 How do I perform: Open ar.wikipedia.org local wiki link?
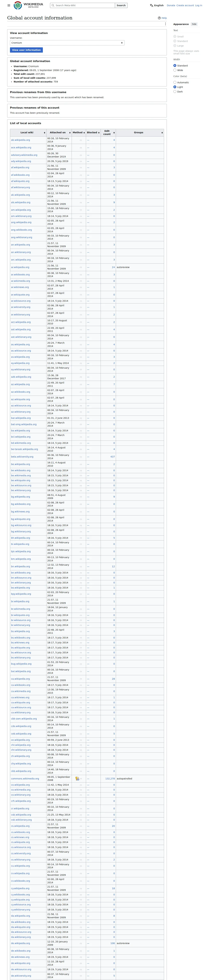coord(20,267)
